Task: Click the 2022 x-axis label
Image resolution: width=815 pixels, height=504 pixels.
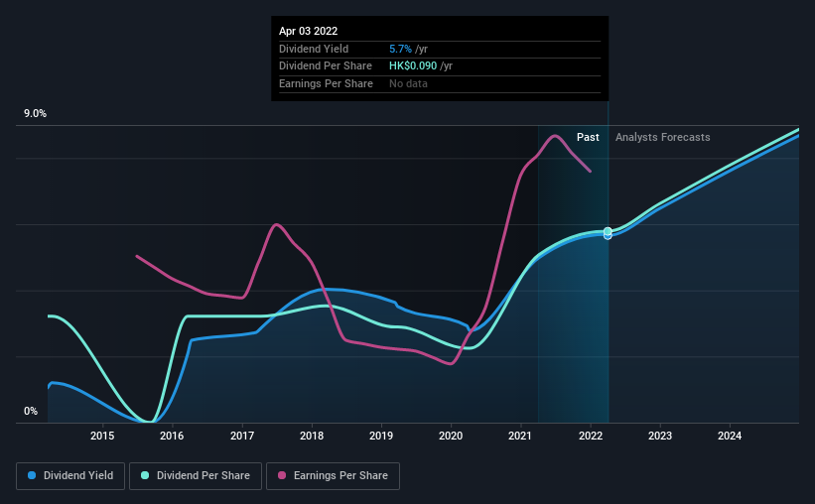Action: pos(591,436)
